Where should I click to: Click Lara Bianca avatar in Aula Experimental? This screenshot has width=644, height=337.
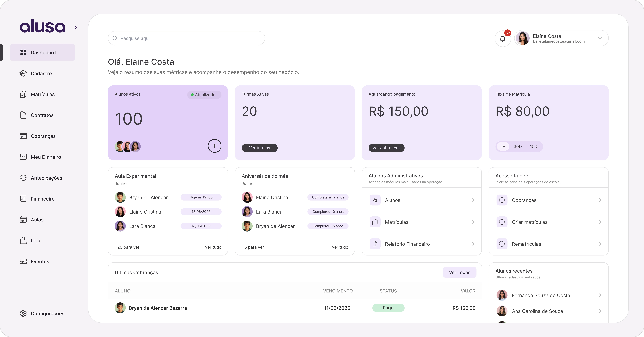point(120,226)
